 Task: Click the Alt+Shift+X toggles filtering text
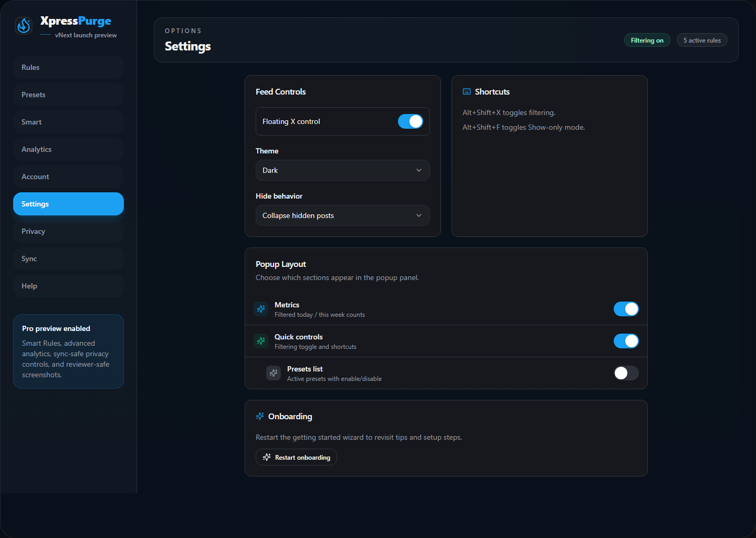point(509,112)
